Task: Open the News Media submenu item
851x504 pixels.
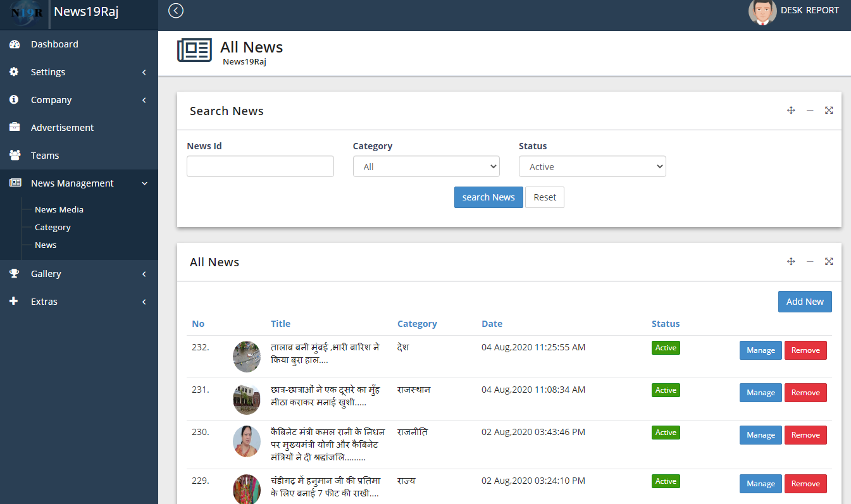Action: click(59, 209)
